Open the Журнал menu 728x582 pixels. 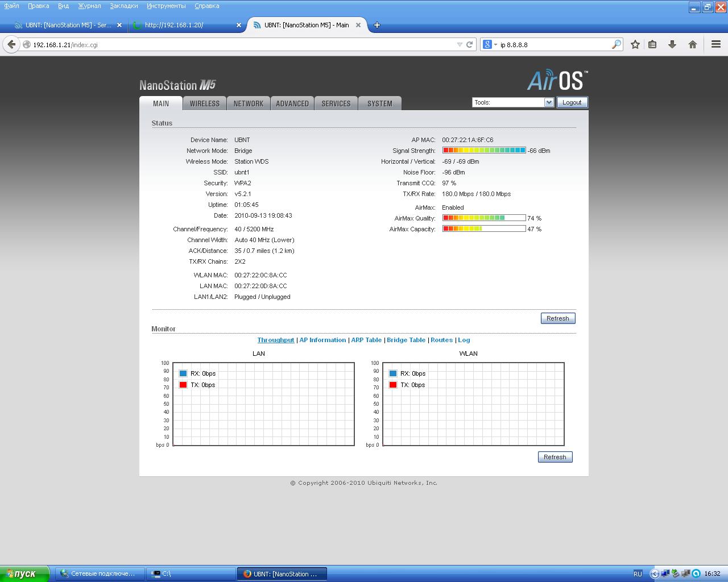pyautogui.click(x=89, y=6)
